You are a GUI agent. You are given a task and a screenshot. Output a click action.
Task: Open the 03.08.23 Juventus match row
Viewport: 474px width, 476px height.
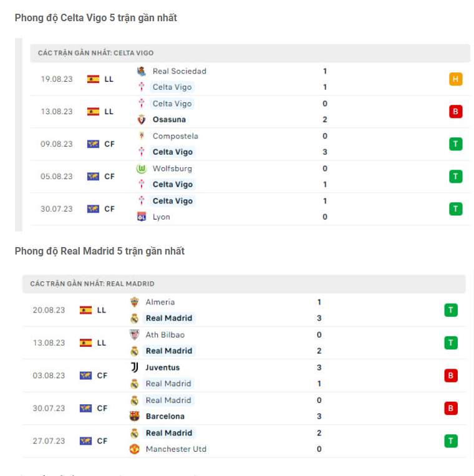(243, 376)
